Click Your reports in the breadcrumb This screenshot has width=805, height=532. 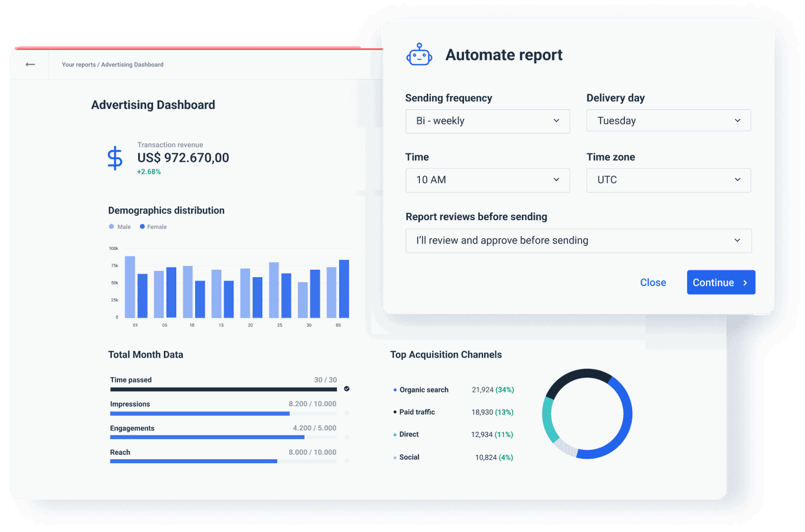[x=78, y=64]
